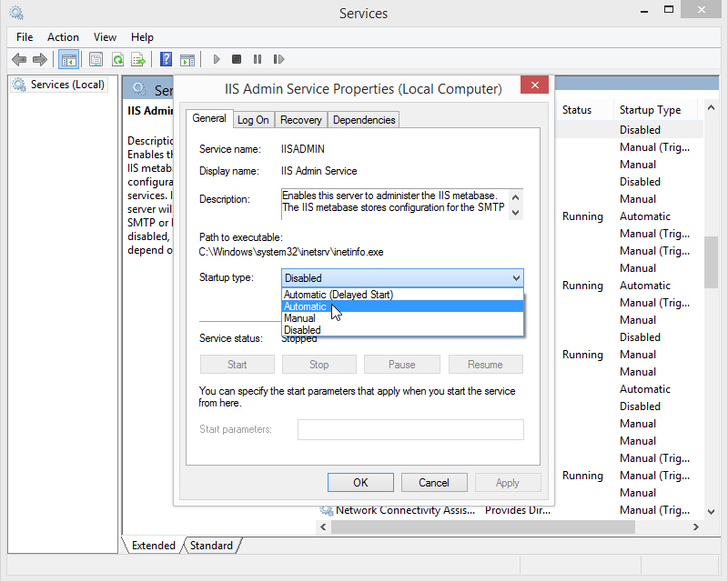Click the Apply button
This screenshot has width=728, height=582.
[x=508, y=483]
